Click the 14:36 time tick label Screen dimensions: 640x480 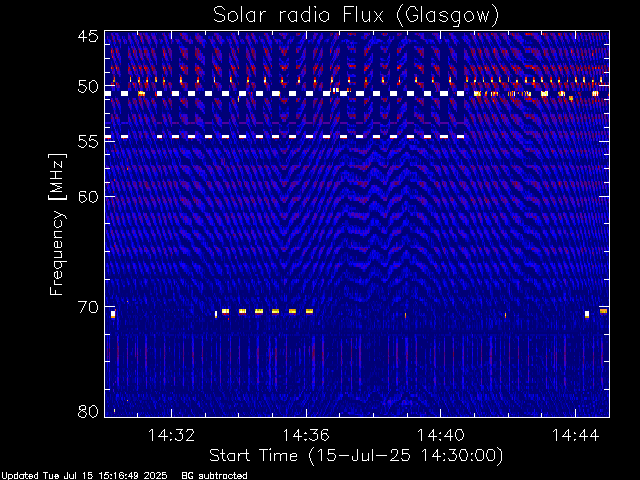tap(306, 435)
